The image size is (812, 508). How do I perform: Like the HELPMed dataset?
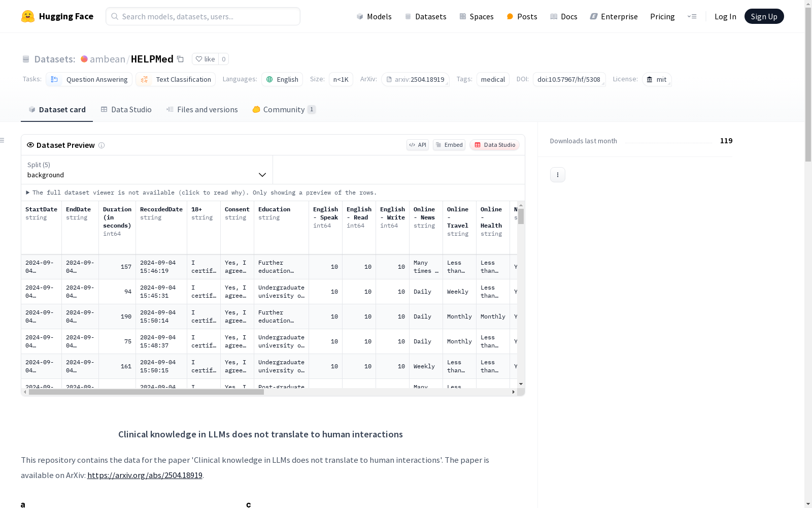[x=206, y=59]
